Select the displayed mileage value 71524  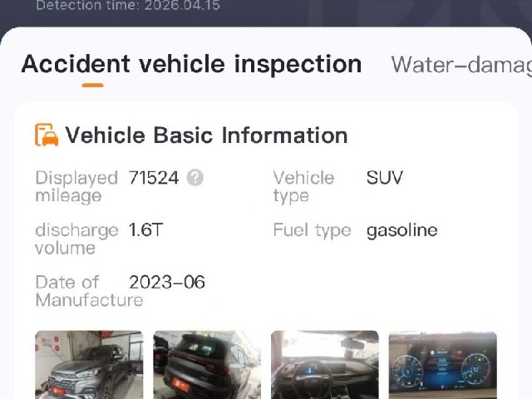[x=154, y=178]
